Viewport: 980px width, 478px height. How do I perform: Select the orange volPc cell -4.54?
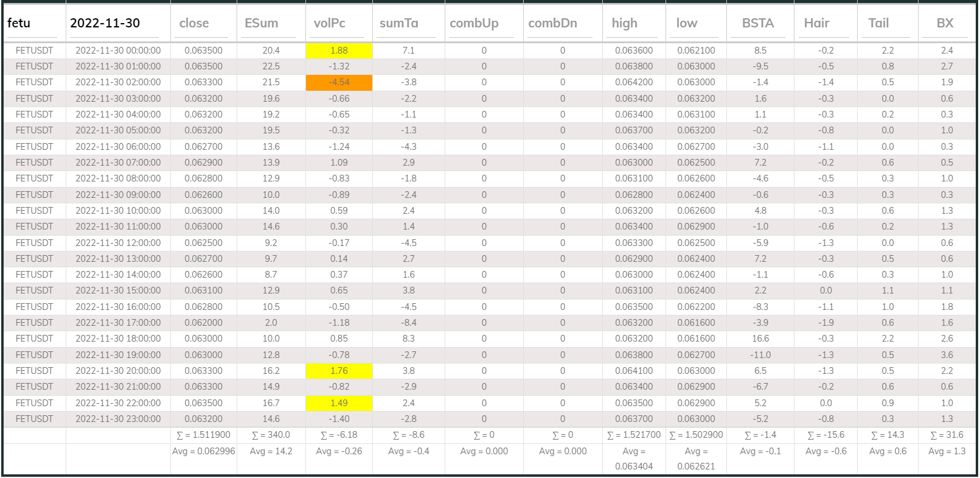pyautogui.click(x=339, y=82)
